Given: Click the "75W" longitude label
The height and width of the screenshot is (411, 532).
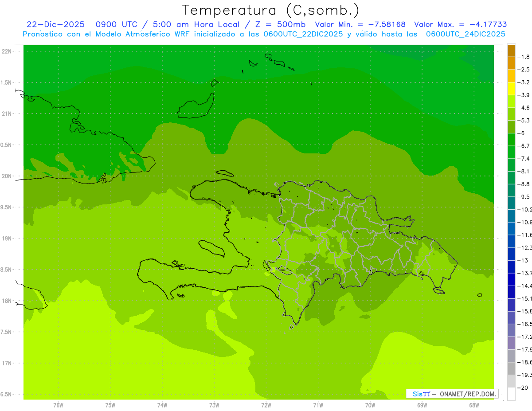Looking at the screenshot, I should [110, 405].
